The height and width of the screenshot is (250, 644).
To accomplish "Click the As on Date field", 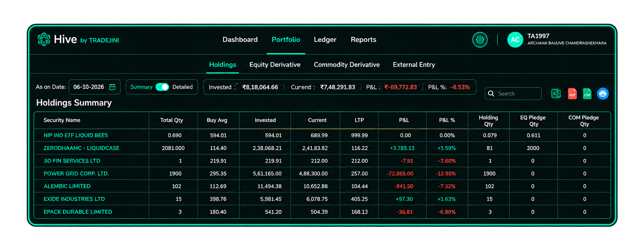I will (94, 87).
